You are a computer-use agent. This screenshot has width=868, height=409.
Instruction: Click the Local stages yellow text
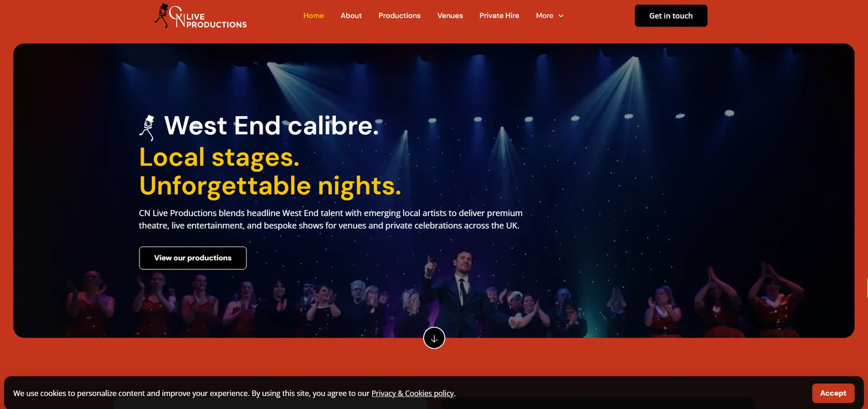tap(219, 158)
